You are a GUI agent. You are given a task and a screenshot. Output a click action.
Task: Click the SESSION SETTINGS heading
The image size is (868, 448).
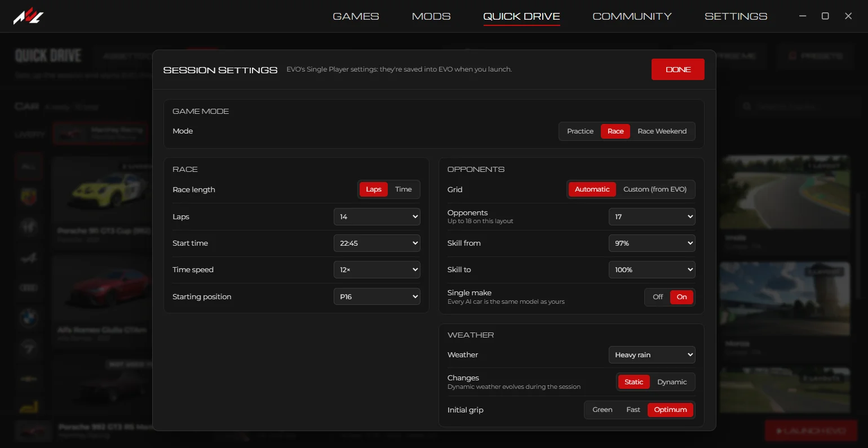pos(220,70)
